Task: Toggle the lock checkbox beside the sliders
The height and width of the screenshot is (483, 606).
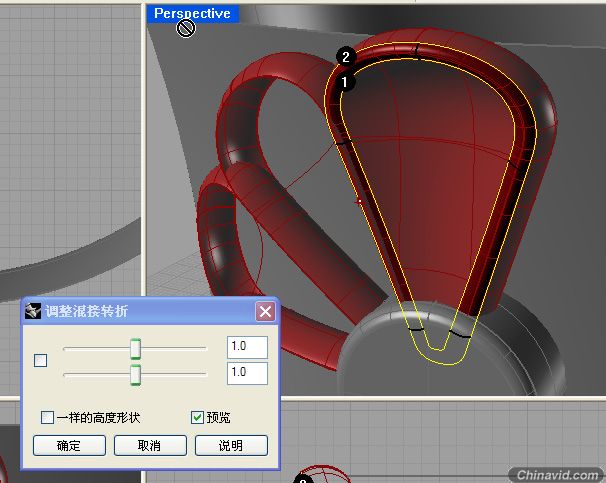Action: point(41,361)
